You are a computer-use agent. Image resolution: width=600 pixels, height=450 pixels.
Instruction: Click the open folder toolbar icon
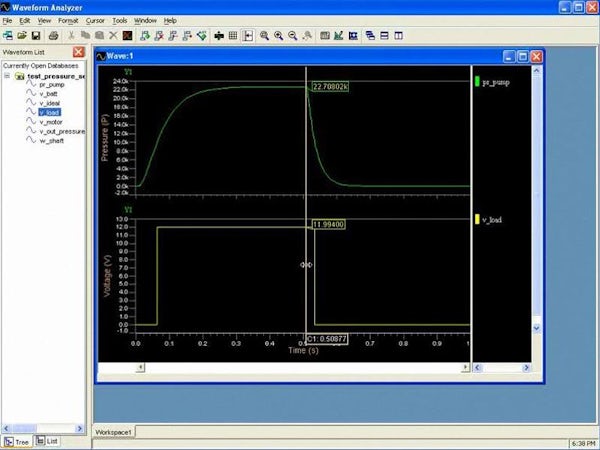pos(22,36)
